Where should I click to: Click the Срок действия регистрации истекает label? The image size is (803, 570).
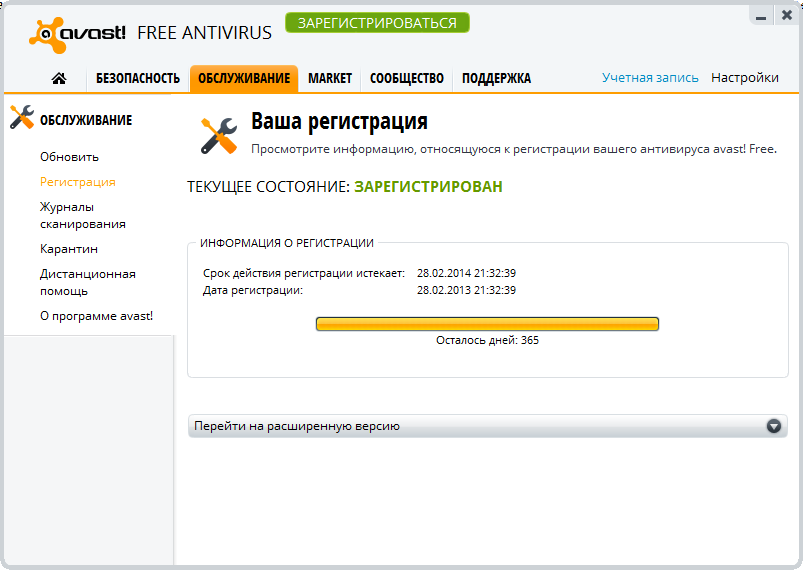304,273
